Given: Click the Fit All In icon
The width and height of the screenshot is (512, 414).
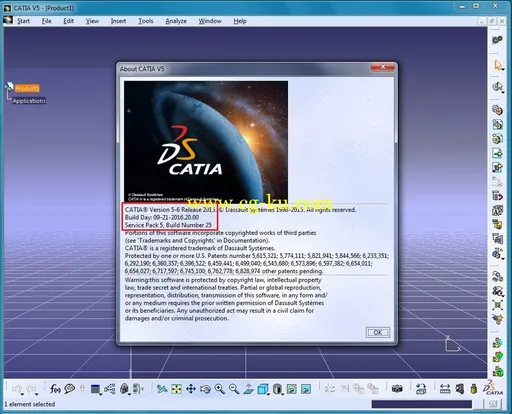Looking at the screenshot, I should tap(176, 389).
